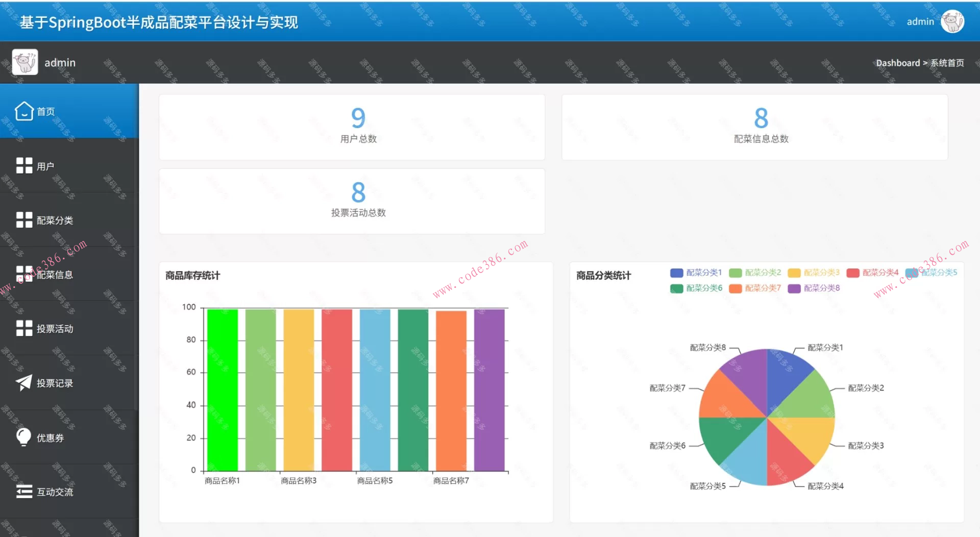
Task: Click the grid icon beside 用户
Action: (x=24, y=165)
